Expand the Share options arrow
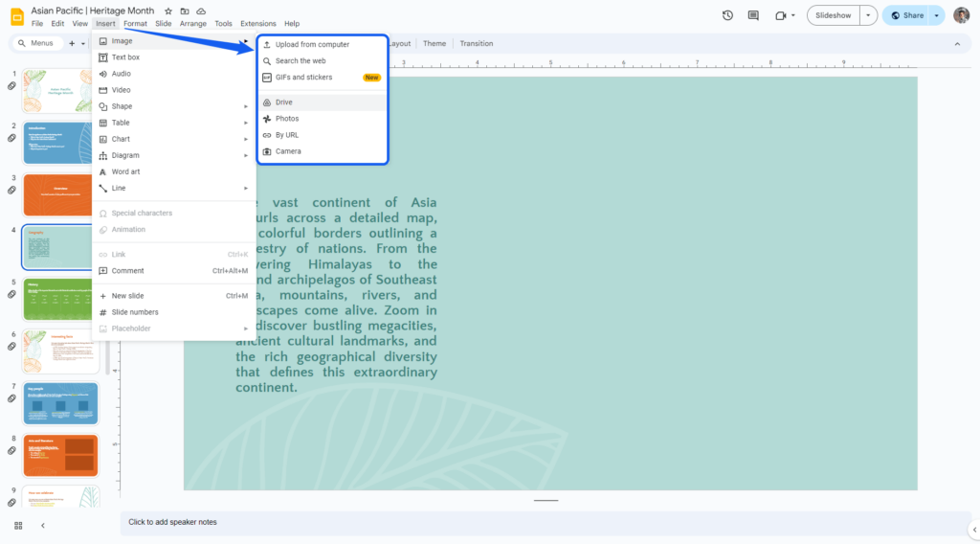The width and height of the screenshot is (980, 544). (x=935, y=15)
